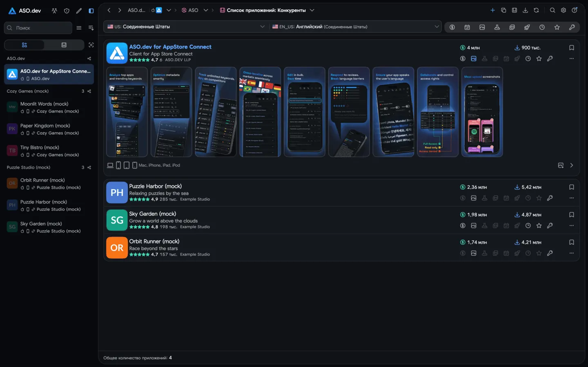Viewport: 588px width, 367px height.
Task: Click the clock icon in Sky Garden (mock) row
Action: tap(528, 226)
